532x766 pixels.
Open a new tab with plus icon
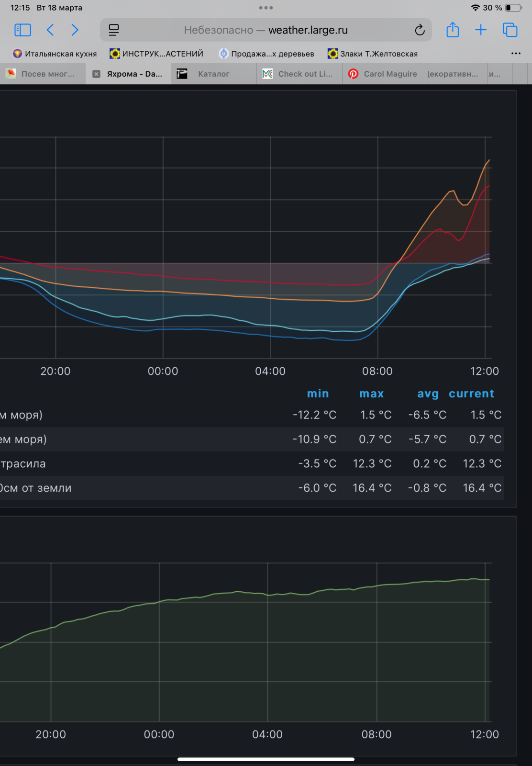[480, 30]
